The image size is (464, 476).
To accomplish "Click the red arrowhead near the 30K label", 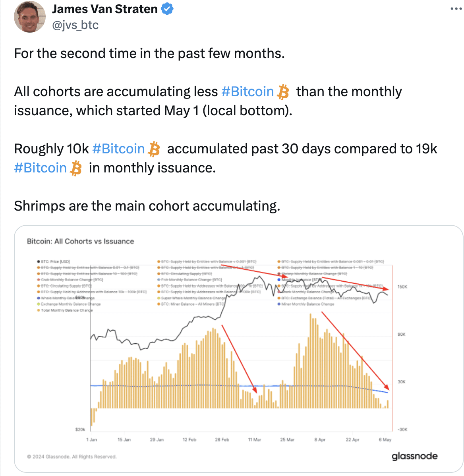I will 386,387.
